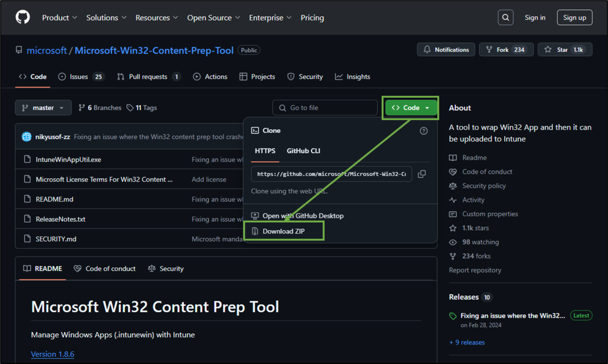Click the file icon beside README.md

[x=27, y=199]
